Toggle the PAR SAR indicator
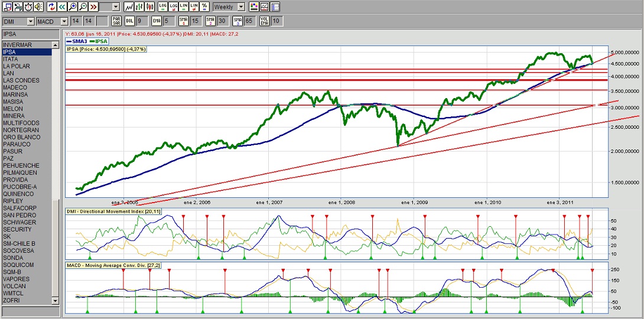 pos(116,21)
